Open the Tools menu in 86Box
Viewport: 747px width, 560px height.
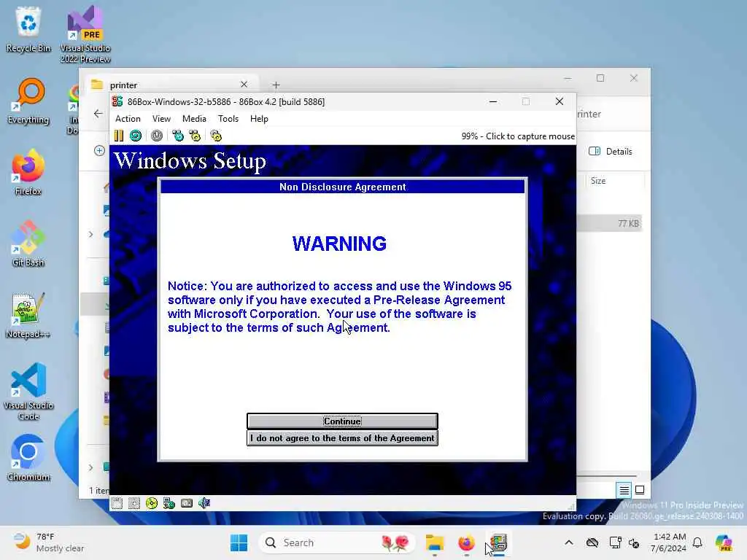pos(228,119)
